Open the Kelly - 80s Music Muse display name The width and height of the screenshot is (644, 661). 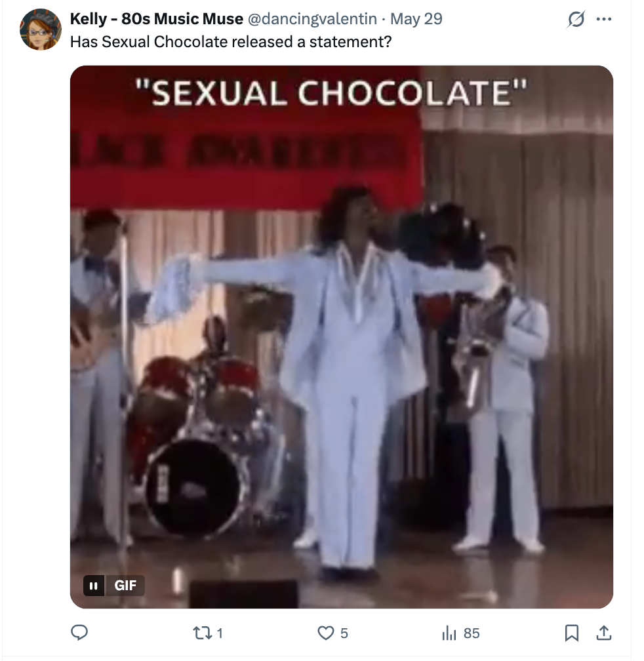pos(156,18)
